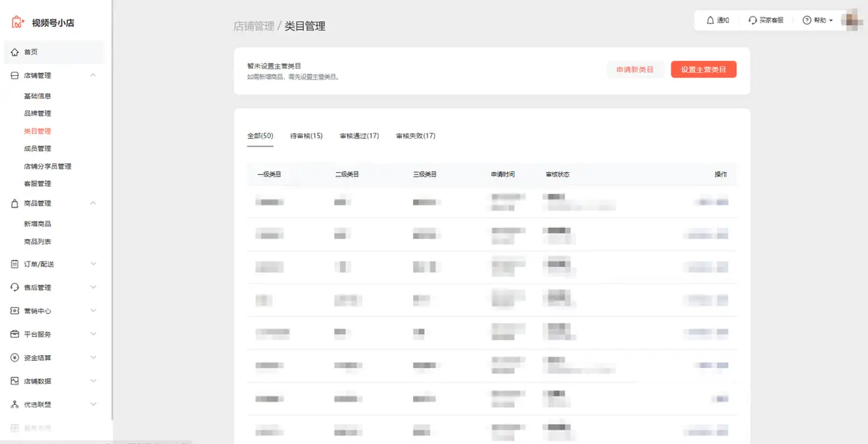Click the 类目管理 page title
The height and width of the screenshot is (444, 868).
[305, 26]
